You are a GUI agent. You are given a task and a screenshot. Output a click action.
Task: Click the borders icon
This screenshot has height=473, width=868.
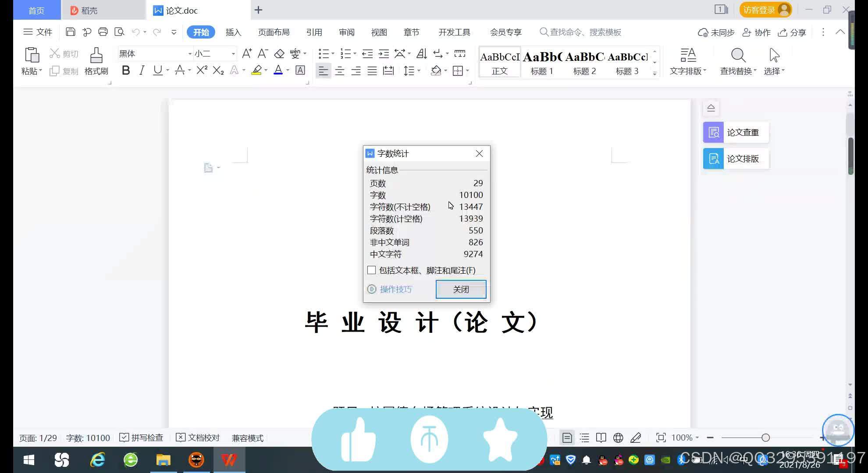pyautogui.click(x=458, y=71)
